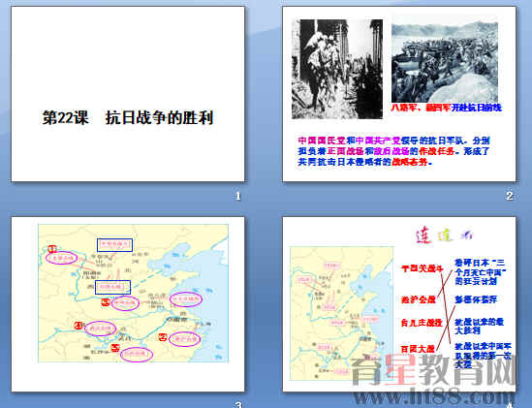Select the pink ellipse on the map's east coast
This screenshot has width=532, height=408.
point(186,299)
